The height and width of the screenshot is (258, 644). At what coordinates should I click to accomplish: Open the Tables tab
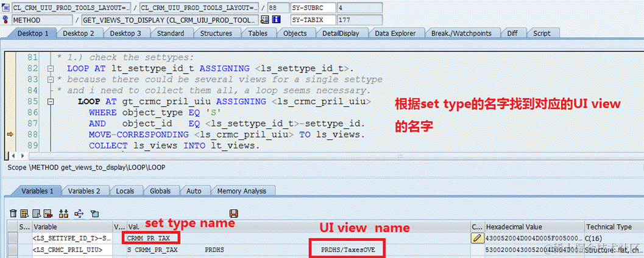pos(258,33)
